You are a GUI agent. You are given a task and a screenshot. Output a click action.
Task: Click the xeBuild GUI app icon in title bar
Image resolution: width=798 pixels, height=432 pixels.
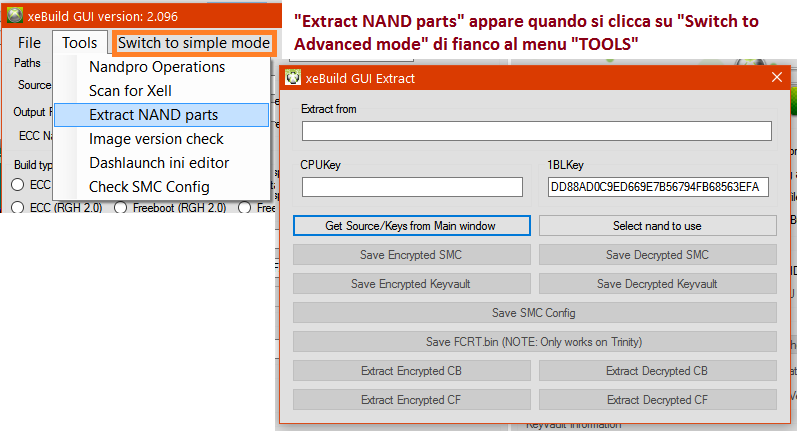pos(14,16)
